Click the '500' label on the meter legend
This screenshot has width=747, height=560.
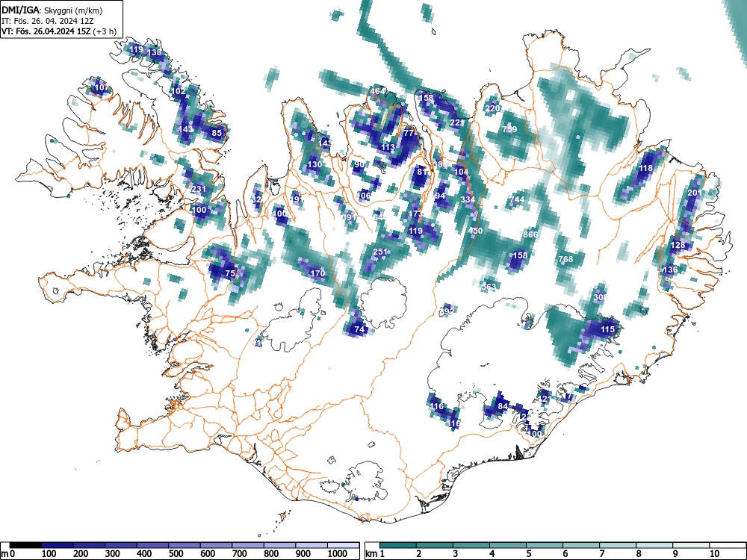(176, 554)
